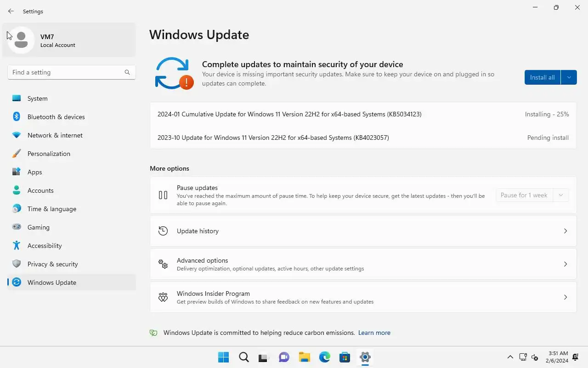Image resolution: width=588 pixels, height=368 pixels.
Task: Launch Microsoft Edge from taskbar
Action: tap(325, 357)
